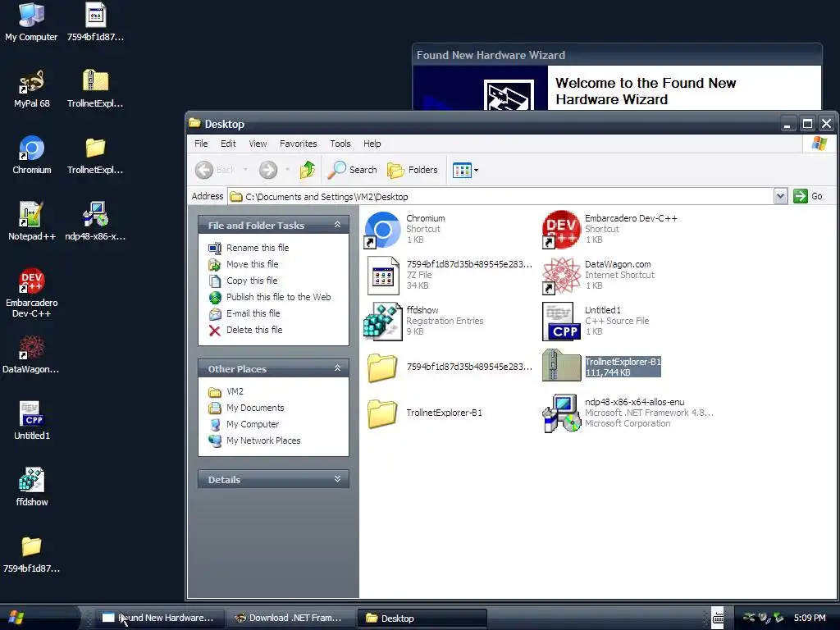Image resolution: width=840 pixels, height=630 pixels.
Task: Click the address bar path field
Action: (x=501, y=197)
